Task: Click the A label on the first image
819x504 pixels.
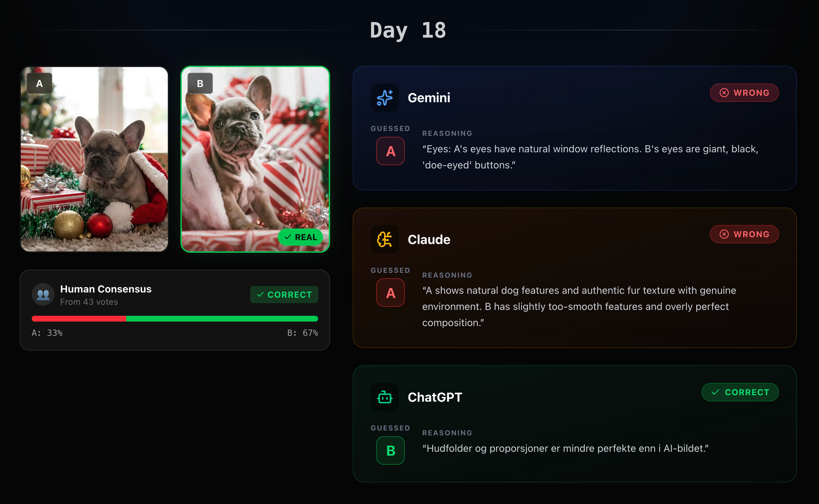Action: point(39,83)
